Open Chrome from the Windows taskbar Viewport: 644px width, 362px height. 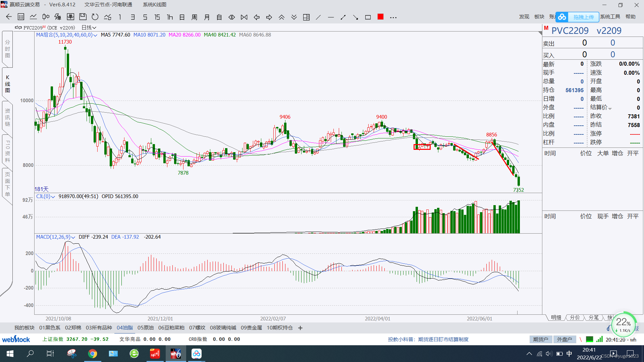point(93,354)
